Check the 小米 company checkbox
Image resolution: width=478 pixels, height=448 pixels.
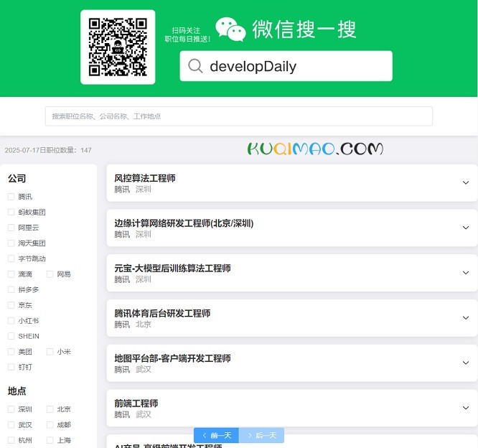point(50,352)
